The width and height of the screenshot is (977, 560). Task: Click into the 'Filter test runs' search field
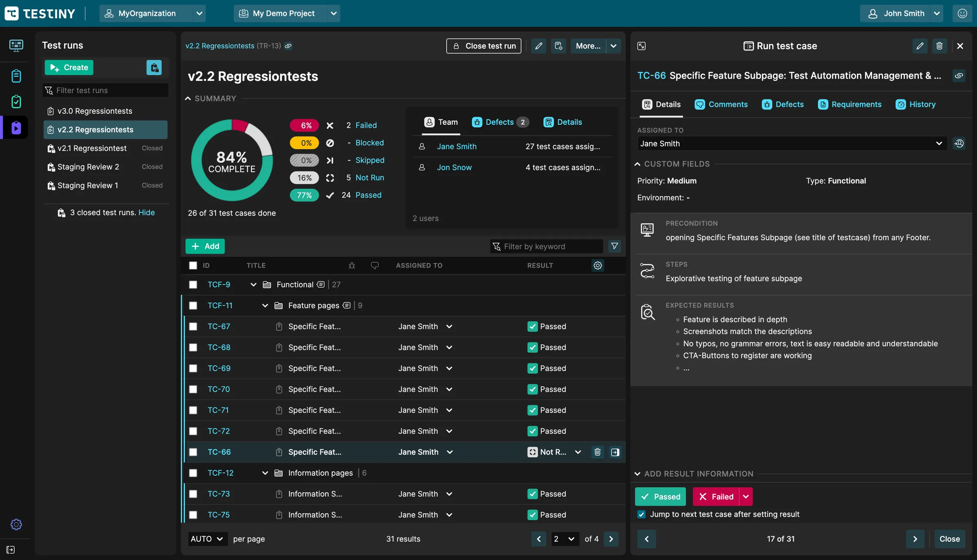tap(105, 90)
